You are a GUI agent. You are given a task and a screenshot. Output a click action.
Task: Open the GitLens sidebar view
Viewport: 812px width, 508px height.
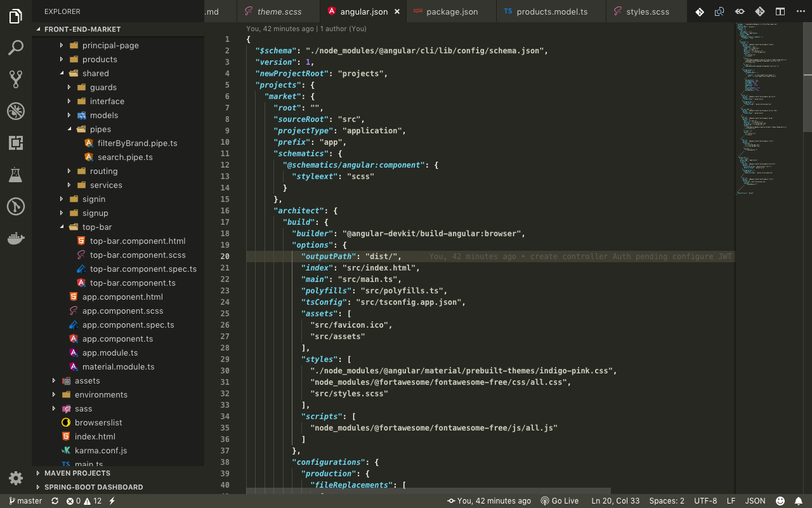[15, 206]
